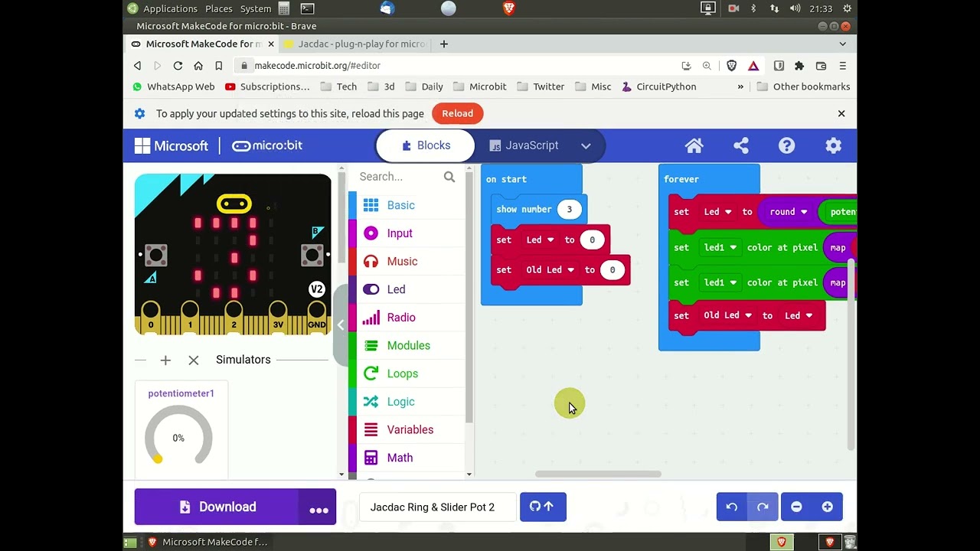
Task: Open browser extensions puzzle icon
Action: 799,66
